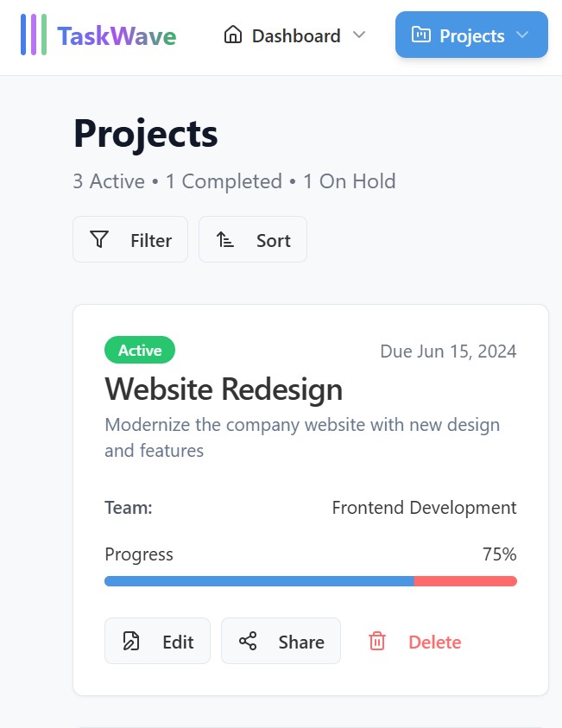This screenshot has height=728, width=562.
Task: Toggle the due date Jun 15, 2024
Action: pyautogui.click(x=448, y=351)
